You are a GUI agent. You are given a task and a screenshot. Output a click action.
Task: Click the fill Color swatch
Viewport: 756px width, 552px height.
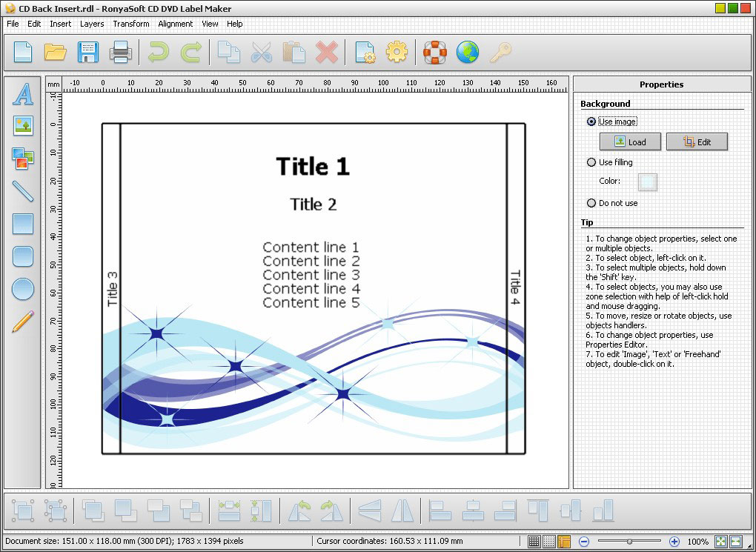click(648, 182)
